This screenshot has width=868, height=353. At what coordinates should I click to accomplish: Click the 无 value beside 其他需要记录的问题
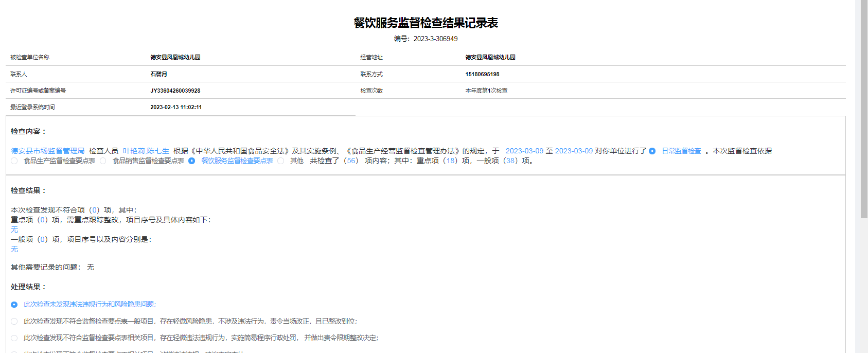tap(91, 268)
